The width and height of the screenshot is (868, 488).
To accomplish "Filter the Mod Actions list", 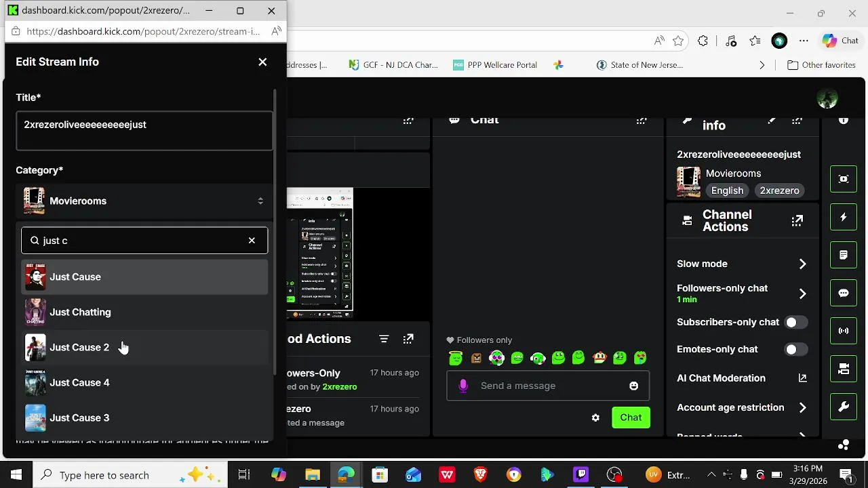I will [384, 339].
